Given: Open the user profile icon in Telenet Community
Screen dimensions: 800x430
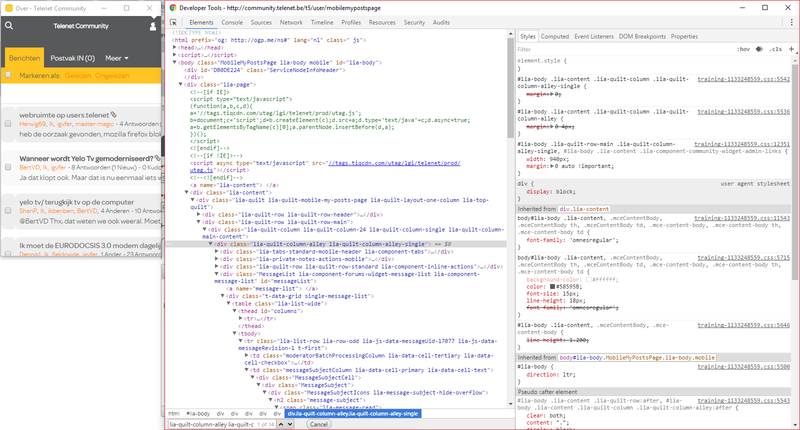Looking at the screenshot, I should 153,26.
